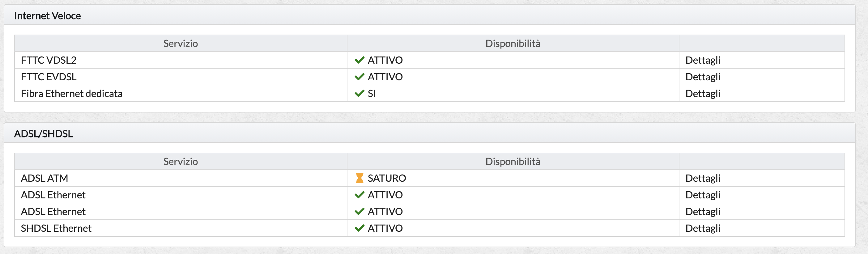Open Dettagli for FTTC VDSL2
This screenshot has height=254, width=868.
[x=703, y=60]
